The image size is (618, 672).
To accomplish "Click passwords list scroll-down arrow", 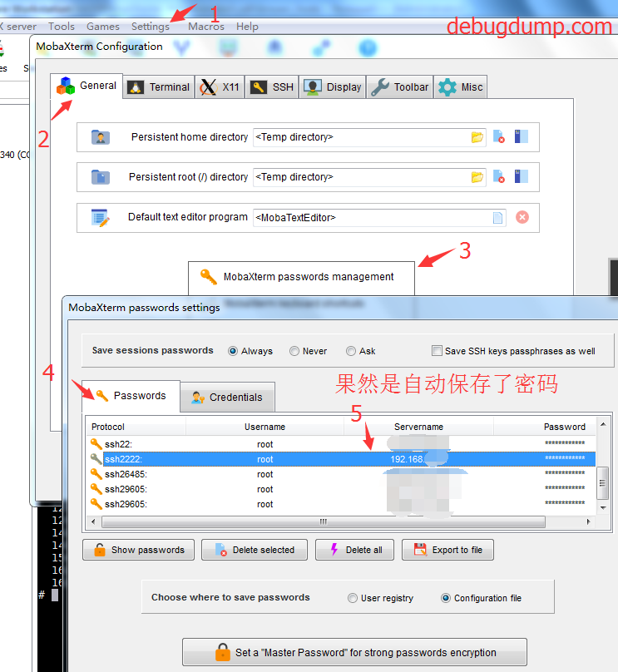I will point(603,508).
